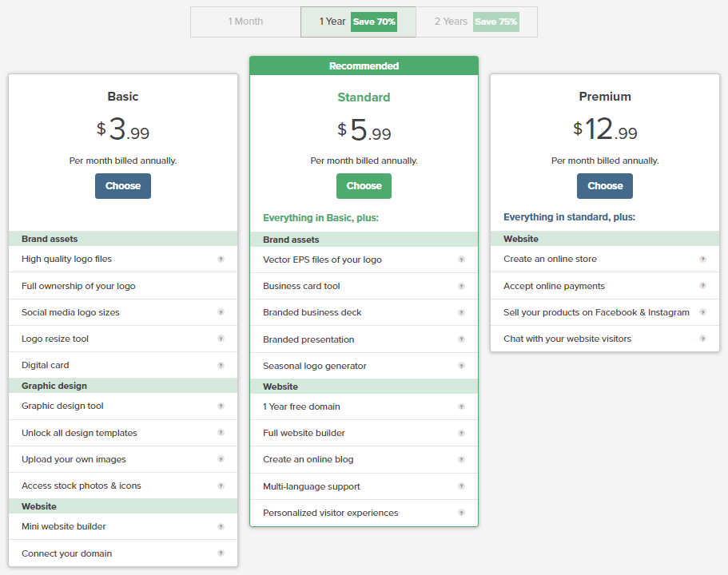
Task: Click help icon next to Digital card
Action: 221,366
